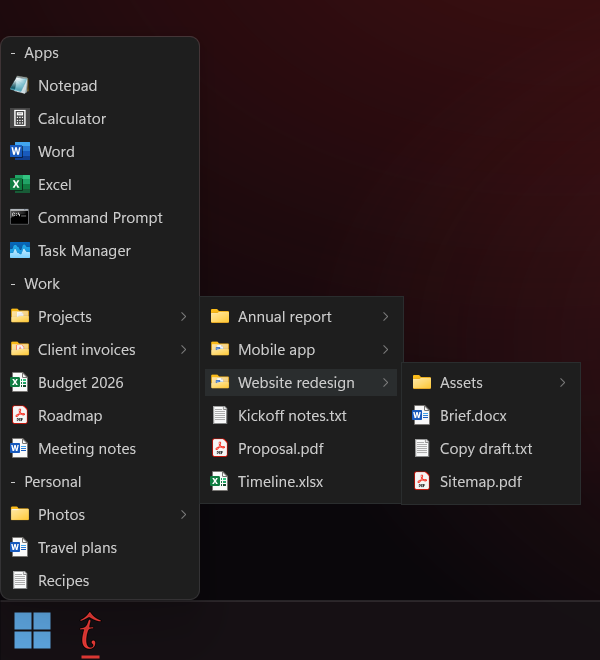Viewport: 600px width, 660px height.
Task: Click the Word app icon
Action: 20,151
